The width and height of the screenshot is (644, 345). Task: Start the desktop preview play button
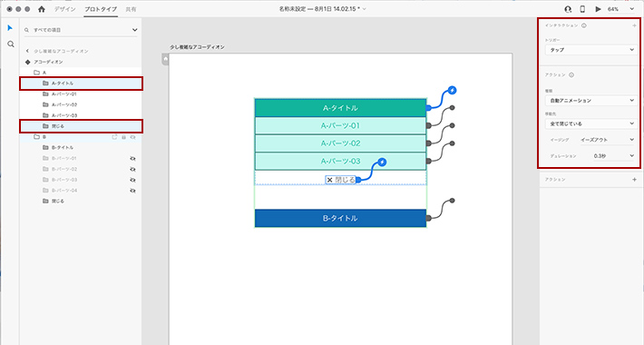click(598, 9)
